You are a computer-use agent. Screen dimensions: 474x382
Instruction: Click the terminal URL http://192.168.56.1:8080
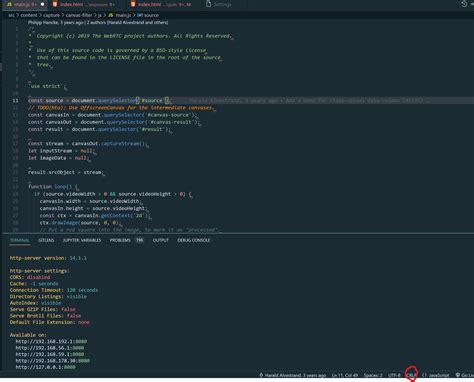(x=50, y=348)
